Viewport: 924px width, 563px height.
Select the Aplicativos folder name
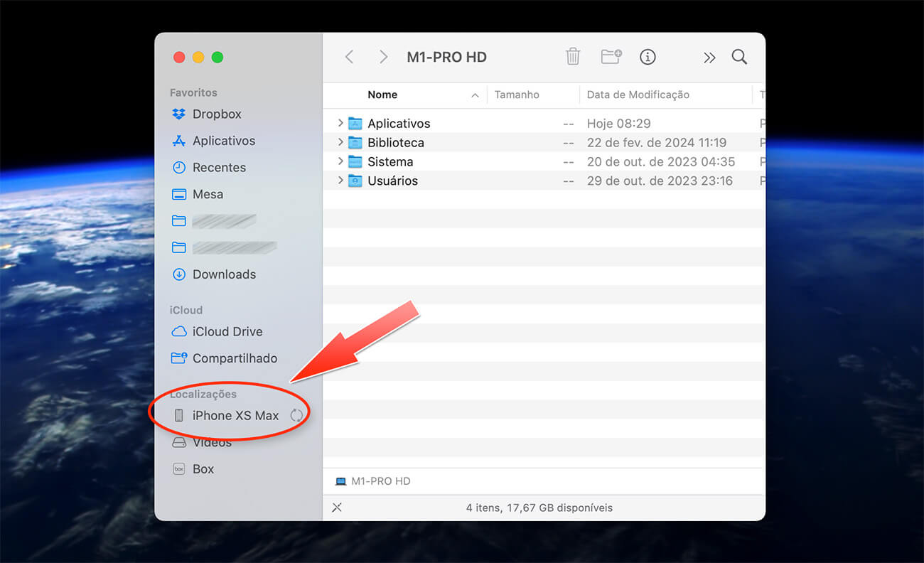(x=399, y=124)
